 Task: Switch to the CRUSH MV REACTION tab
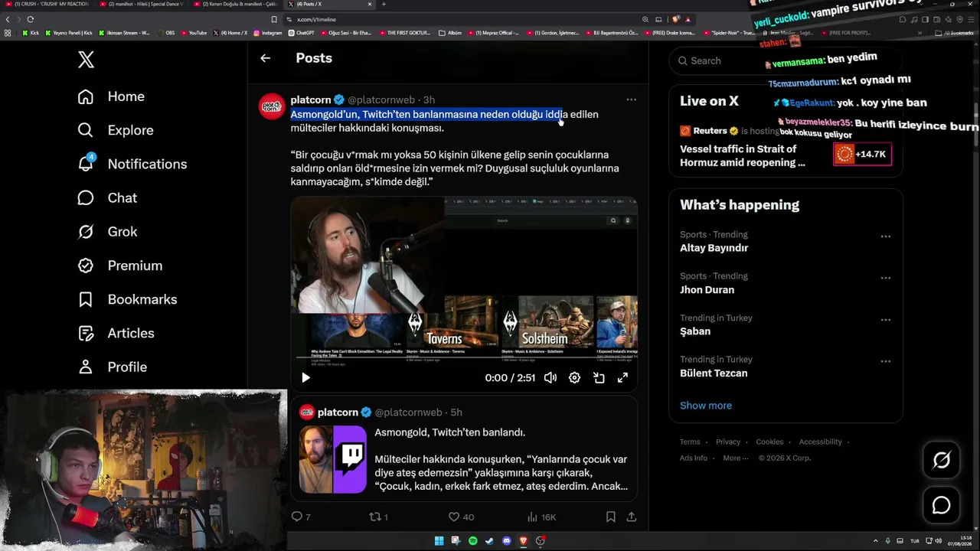click(x=47, y=5)
